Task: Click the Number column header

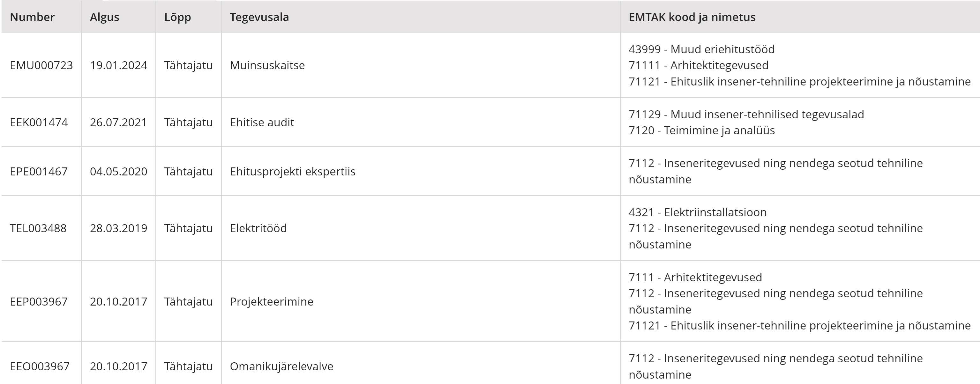Action: pos(32,17)
